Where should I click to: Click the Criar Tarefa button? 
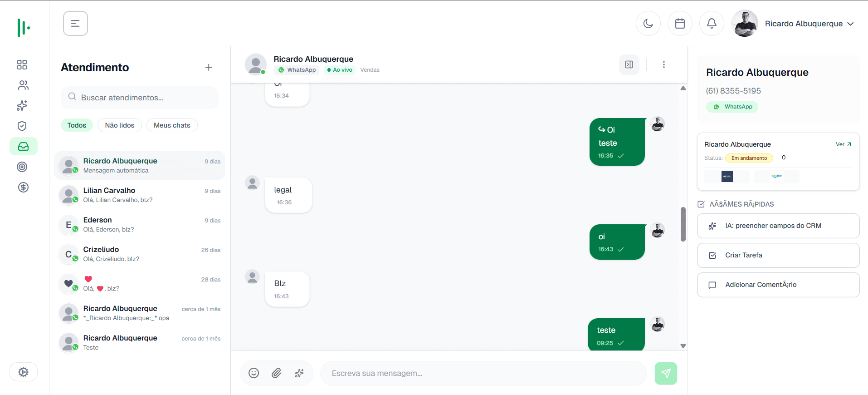click(x=778, y=255)
